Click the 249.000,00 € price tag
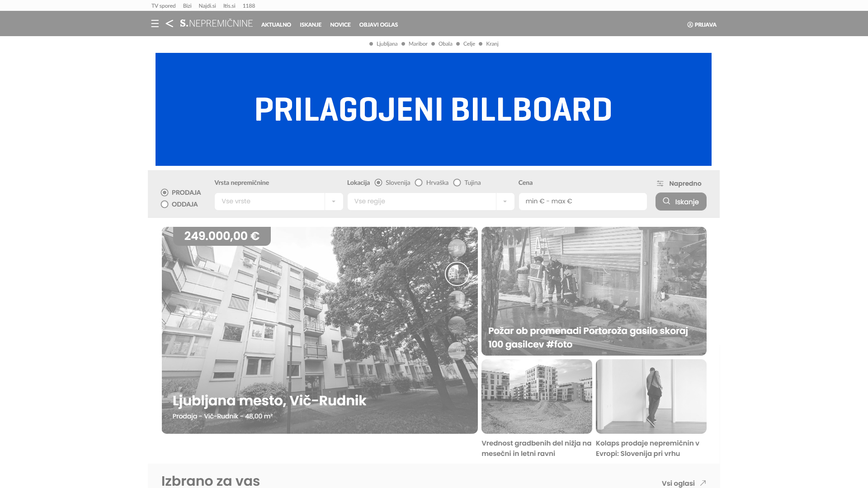 pyautogui.click(x=222, y=236)
